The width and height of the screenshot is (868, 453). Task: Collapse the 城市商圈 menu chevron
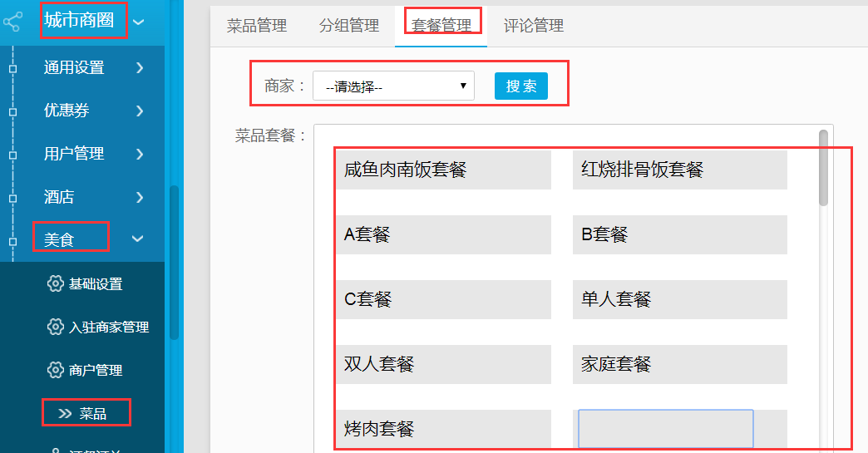(139, 22)
